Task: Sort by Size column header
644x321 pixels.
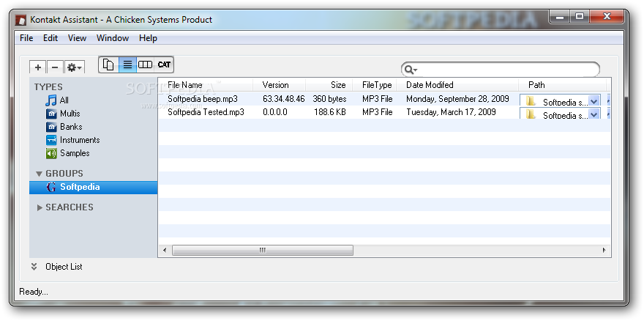Action: pyautogui.click(x=329, y=85)
